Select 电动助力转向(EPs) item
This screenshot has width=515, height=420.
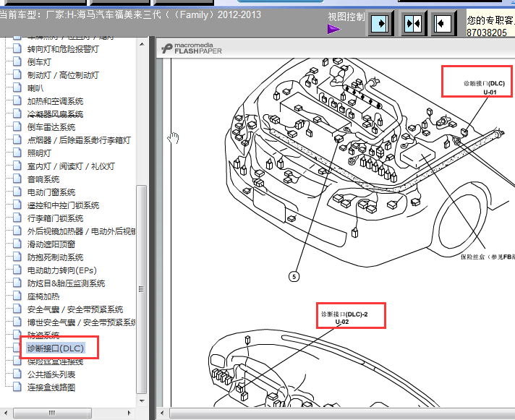pyautogui.click(x=61, y=270)
